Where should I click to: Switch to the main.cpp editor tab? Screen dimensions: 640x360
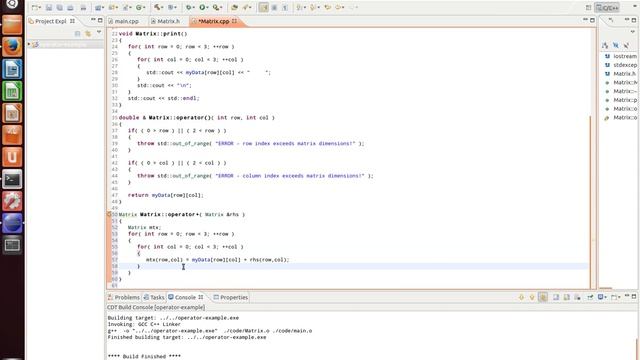[x=124, y=21]
